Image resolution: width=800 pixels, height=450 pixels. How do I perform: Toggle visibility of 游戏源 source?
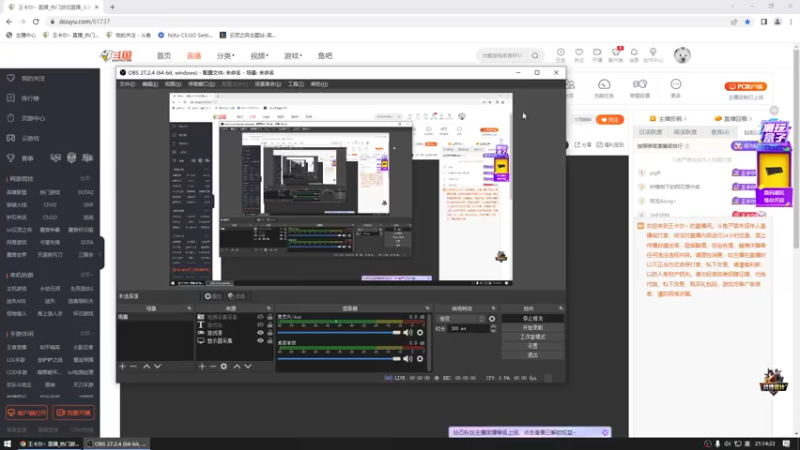[x=260, y=333]
